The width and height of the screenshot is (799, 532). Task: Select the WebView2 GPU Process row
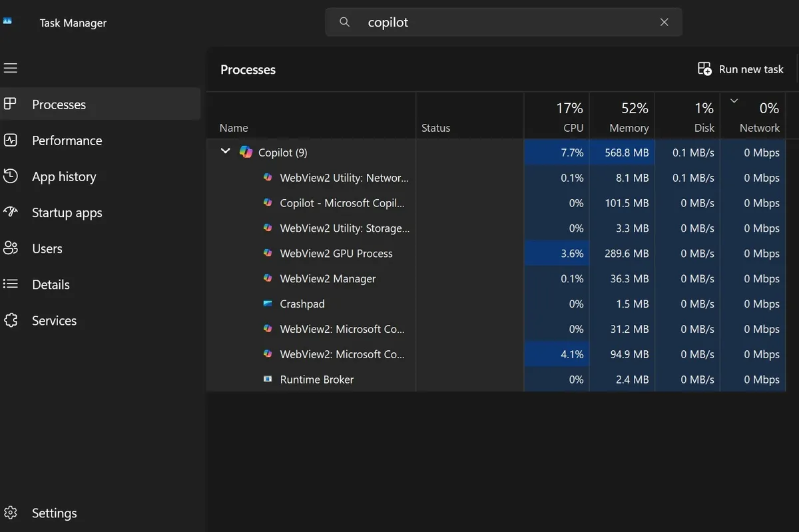point(496,254)
